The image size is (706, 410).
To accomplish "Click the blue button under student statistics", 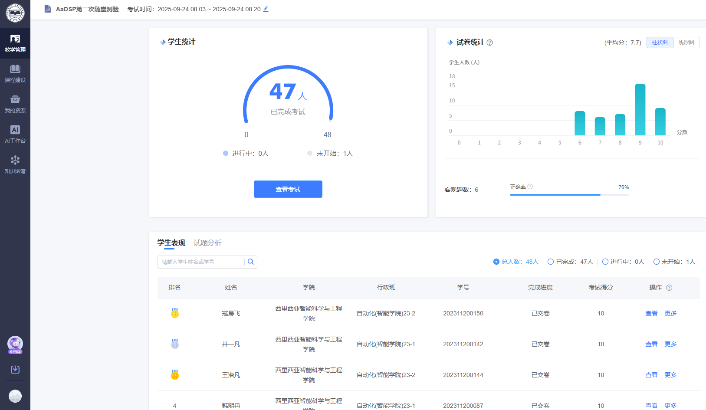I will coord(288,189).
